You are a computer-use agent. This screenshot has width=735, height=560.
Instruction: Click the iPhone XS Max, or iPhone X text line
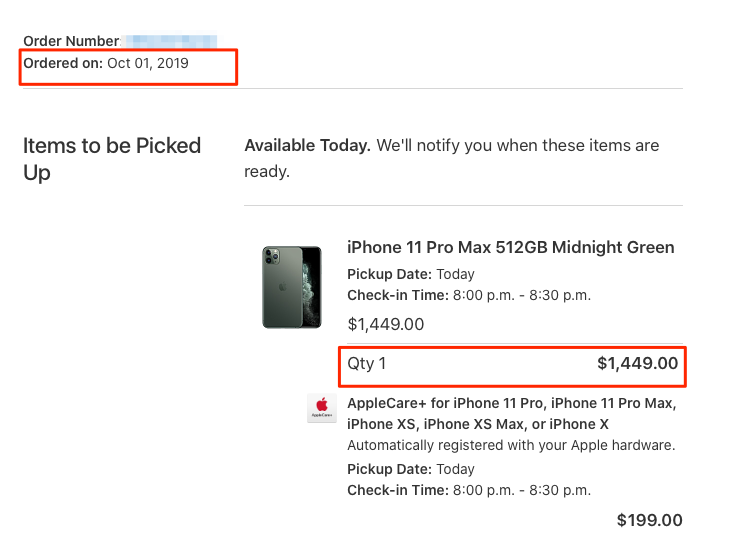tap(478, 424)
